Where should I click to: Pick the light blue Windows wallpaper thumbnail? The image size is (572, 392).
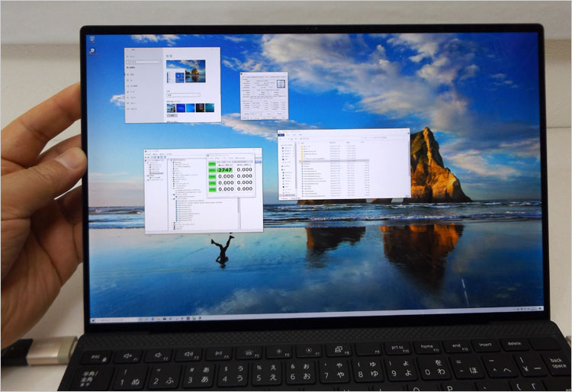[191, 108]
